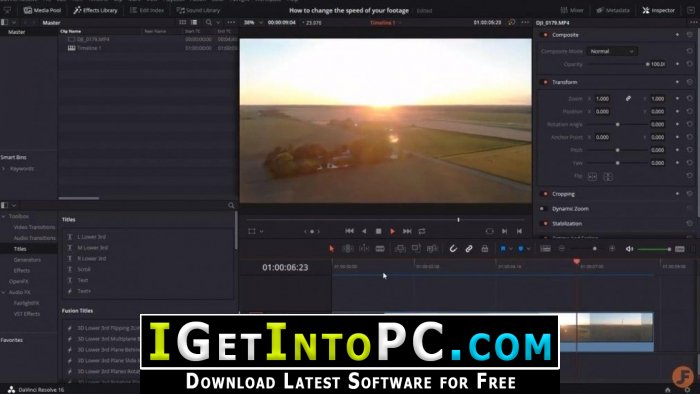Viewport: 700px width, 394px height.
Task: Show the Metadata panel
Action: click(x=613, y=10)
